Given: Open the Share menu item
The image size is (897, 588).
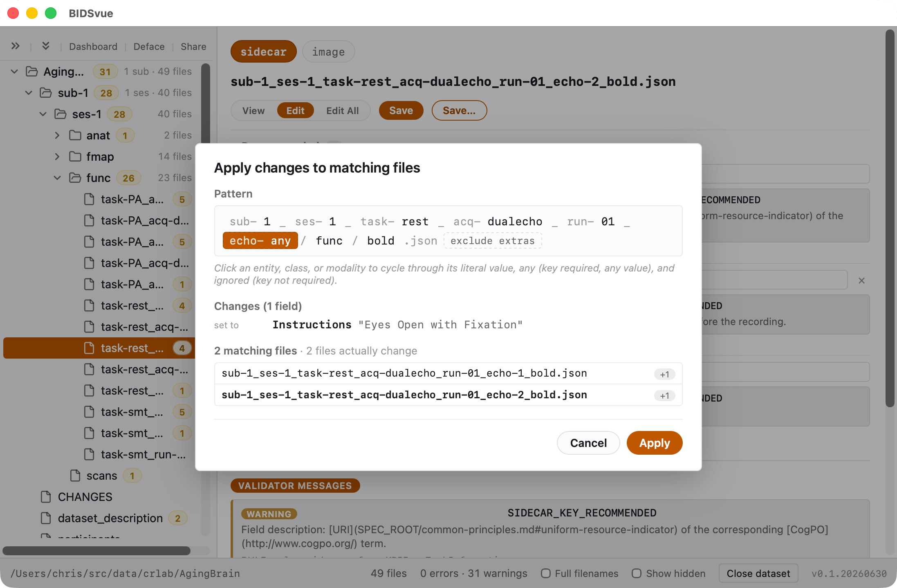Looking at the screenshot, I should click(x=193, y=47).
